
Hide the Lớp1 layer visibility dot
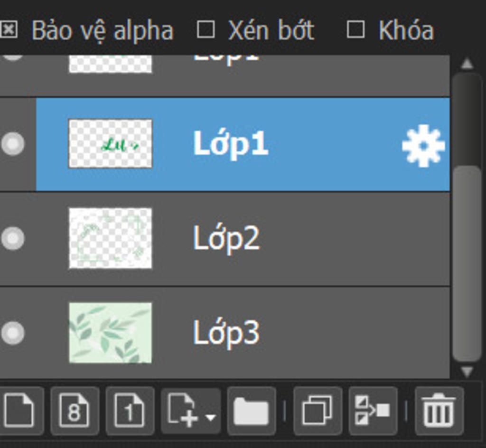tap(13, 144)
